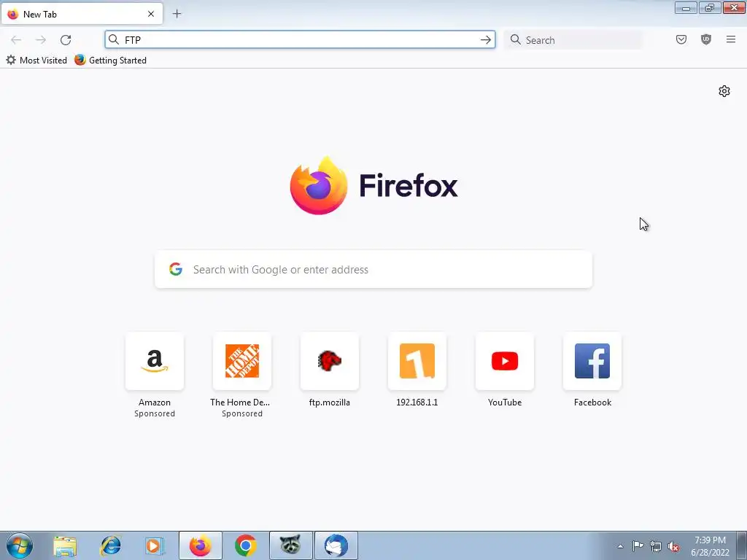
Task: Click the Google search field on page
Action: click(373, 270)
